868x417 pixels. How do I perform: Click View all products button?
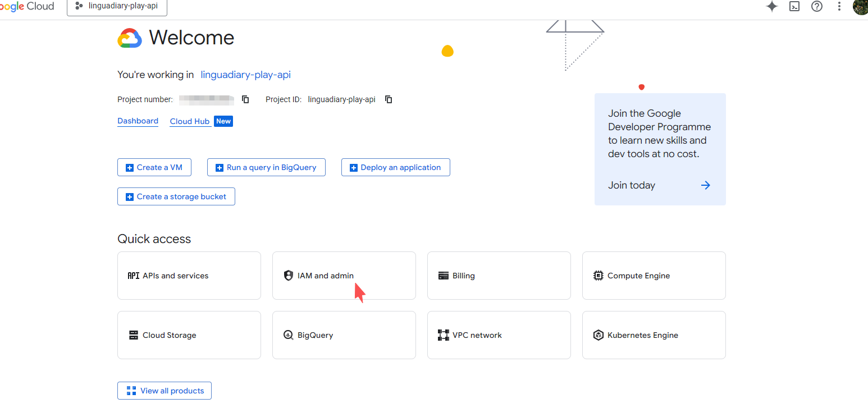point(165,391)
